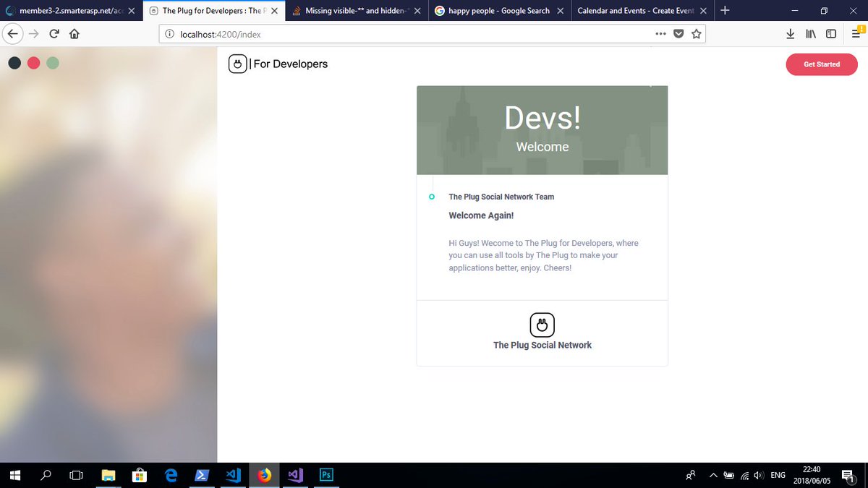Click the site info icon in address bar
Image resolution: width=868 pixels, height=488 pixels.
(x=169, y=34)
